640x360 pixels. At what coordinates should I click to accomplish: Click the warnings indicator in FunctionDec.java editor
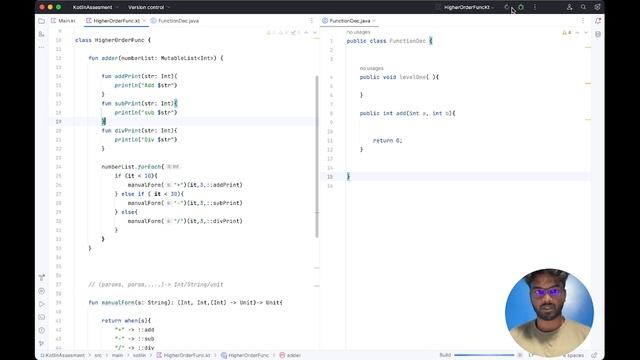coord(567,33)
